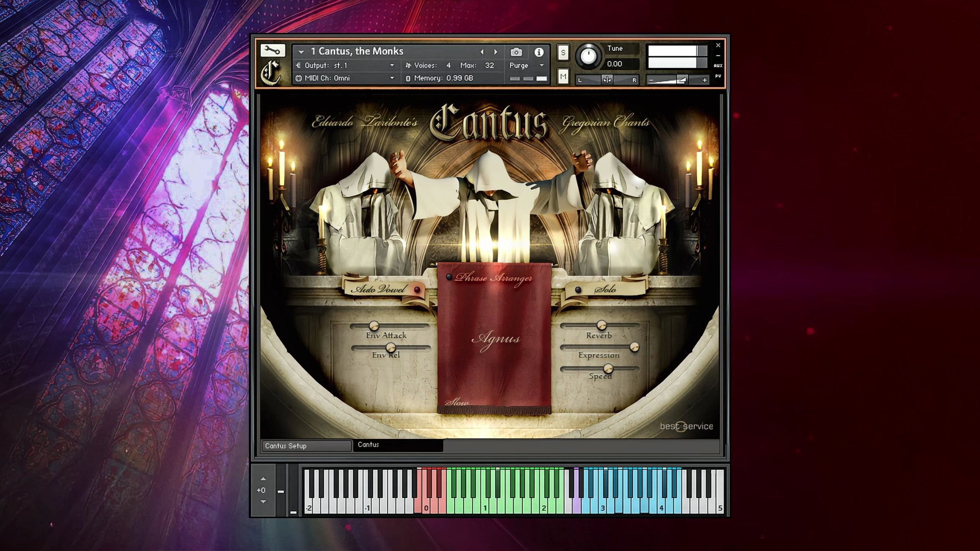Click the Max voices value 32

[x=490, y=65]
